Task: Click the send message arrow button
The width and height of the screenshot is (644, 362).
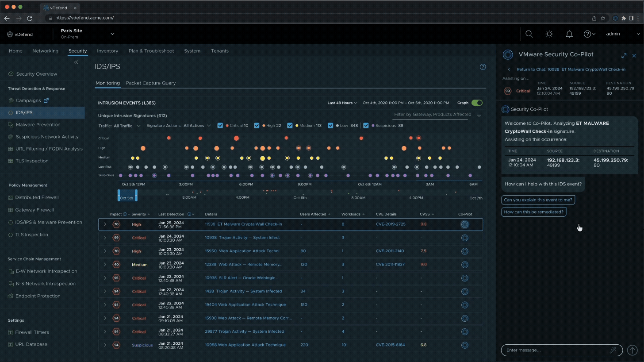Action: [632, 350]
